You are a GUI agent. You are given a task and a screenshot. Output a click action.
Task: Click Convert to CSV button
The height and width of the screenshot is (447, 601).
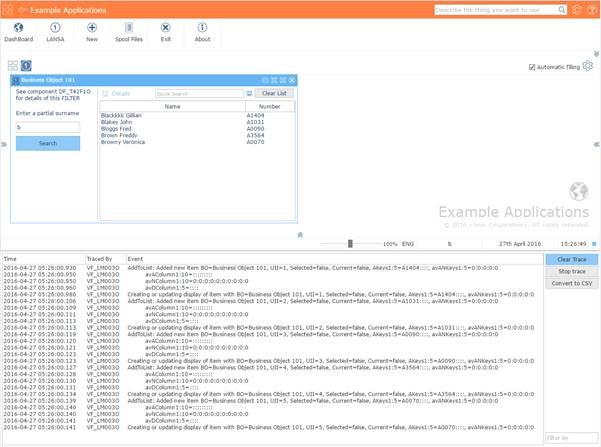[x=571, y=283]
